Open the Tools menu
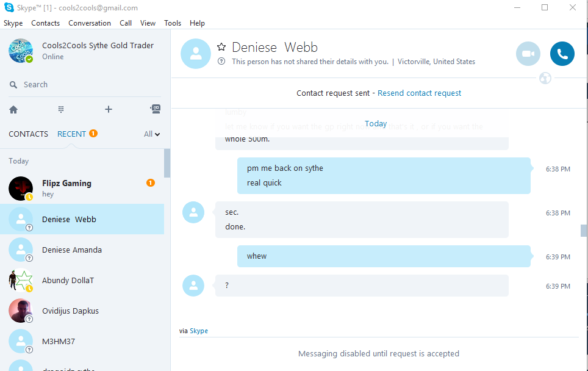The image size is (588, 371). click(x=173, y=23)
